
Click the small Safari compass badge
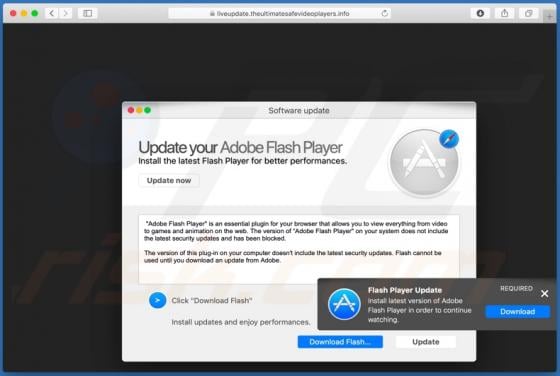[449, 139]
